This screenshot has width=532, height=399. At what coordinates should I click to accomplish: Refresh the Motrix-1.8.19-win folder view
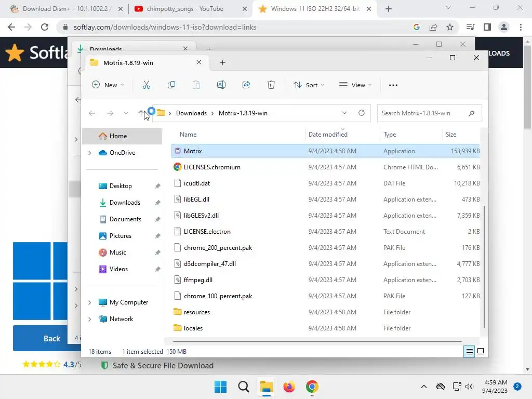[362, 113]
